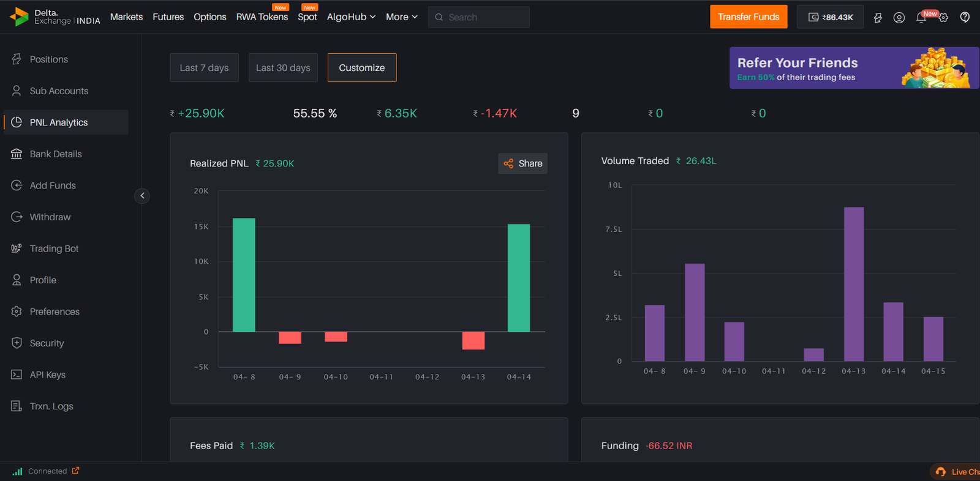Expand the More dropdown menu
This screenshot has width=980, height=481.
click(x=401, y=17)
